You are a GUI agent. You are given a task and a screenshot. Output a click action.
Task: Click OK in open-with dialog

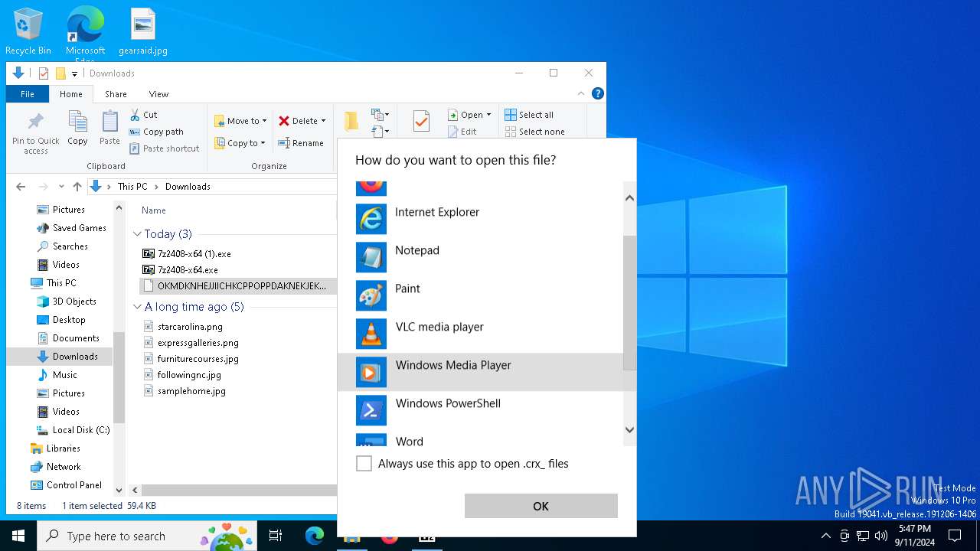(x=541, y=506)
